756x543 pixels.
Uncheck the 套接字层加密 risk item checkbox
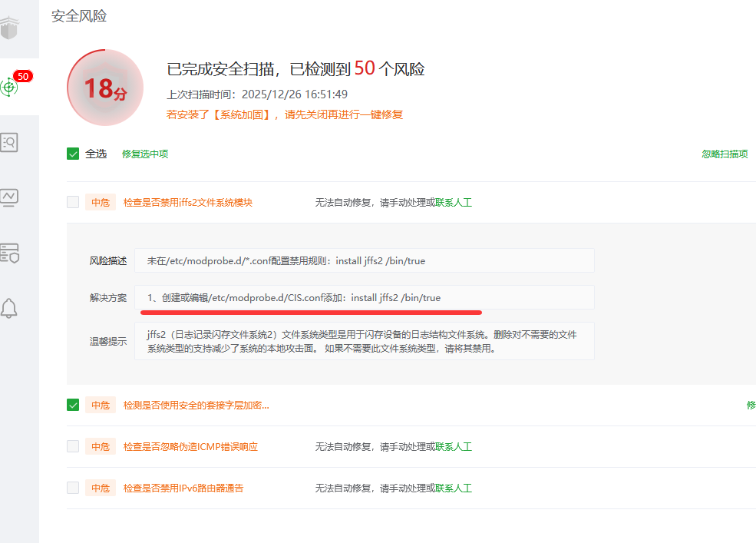coord(73,405)
